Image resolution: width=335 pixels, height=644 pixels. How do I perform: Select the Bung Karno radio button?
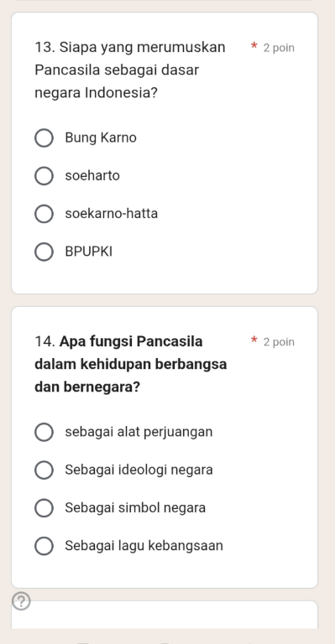tap(44, 138)
